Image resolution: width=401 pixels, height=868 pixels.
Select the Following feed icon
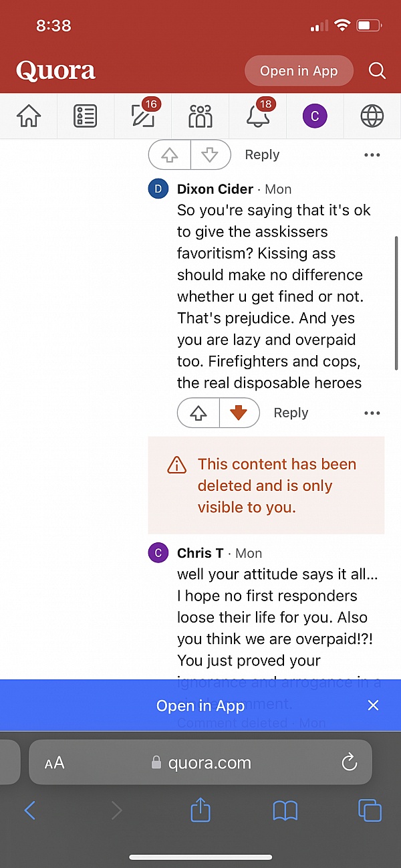coord(86,115)
